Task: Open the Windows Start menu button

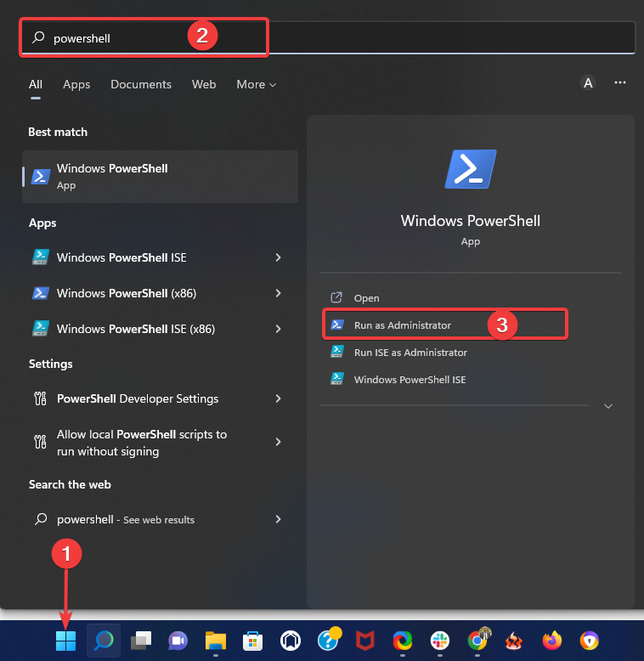Action: (x=65, y=641)
